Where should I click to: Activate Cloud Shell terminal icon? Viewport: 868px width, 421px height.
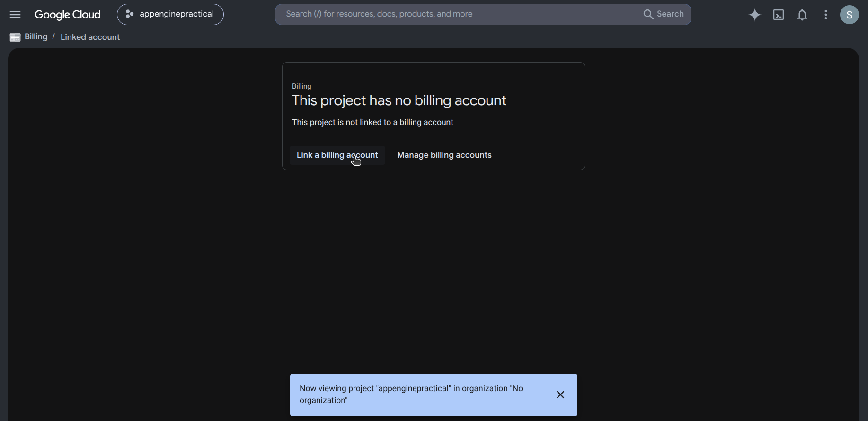coord(779,15)
